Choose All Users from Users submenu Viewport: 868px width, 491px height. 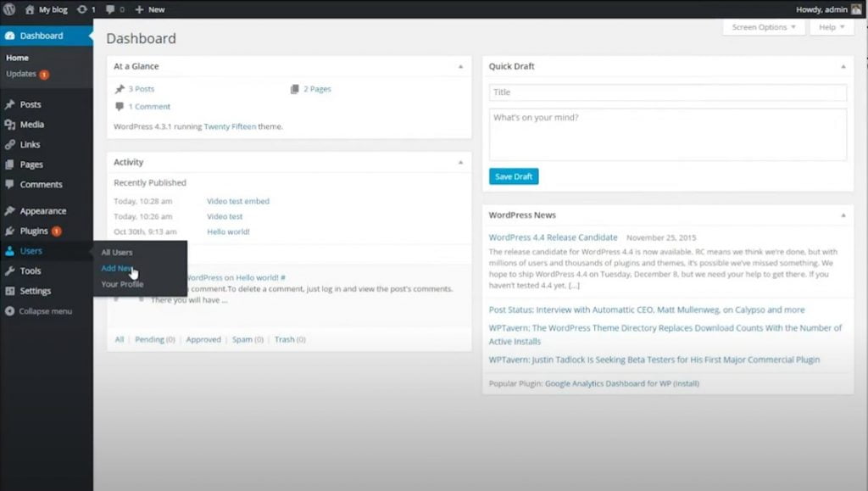pos(117,253)
